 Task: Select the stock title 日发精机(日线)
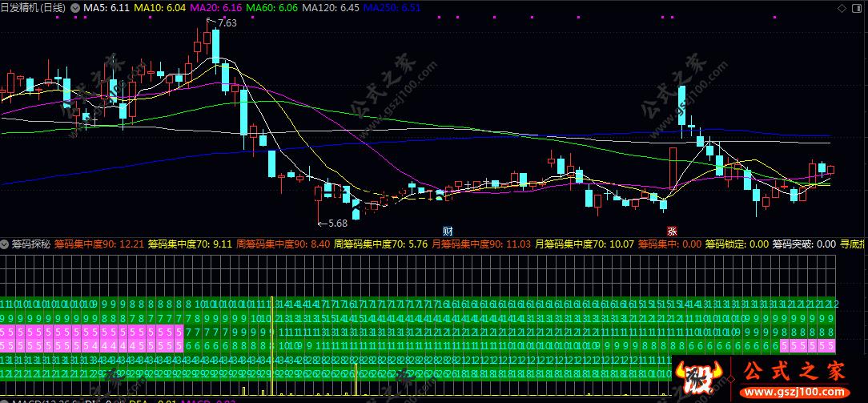[x=34, y=8]
